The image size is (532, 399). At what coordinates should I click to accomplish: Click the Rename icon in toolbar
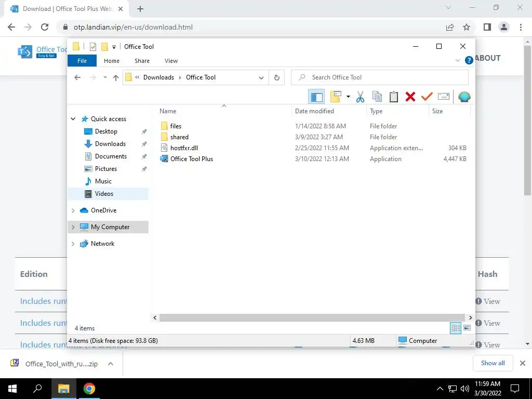pos(444,97)
